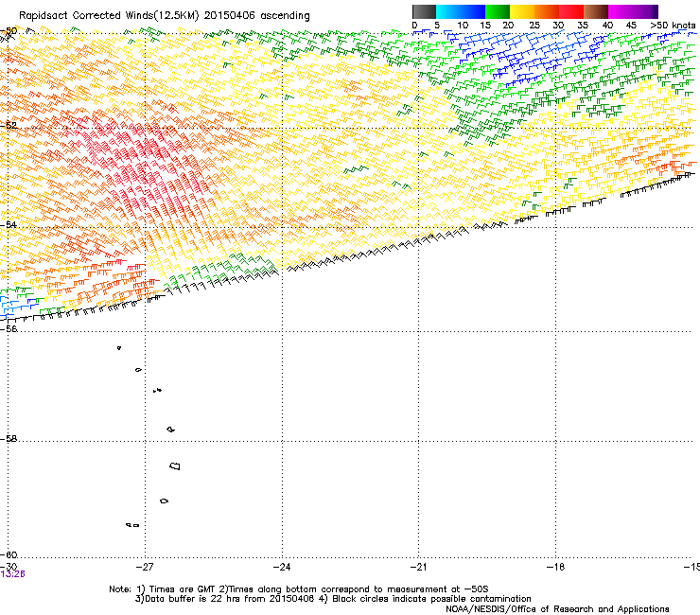
Task: Click the 'Rapidscat Corrected Winds(12.5KM)' title
Action: [109, 16]
